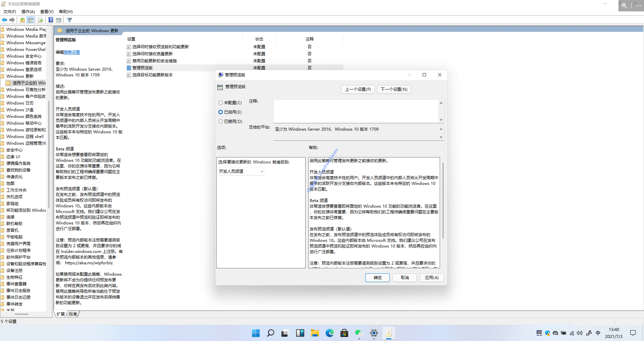
Task: Select the Windows PowerShell tree folder
Action: coord(26,50)
